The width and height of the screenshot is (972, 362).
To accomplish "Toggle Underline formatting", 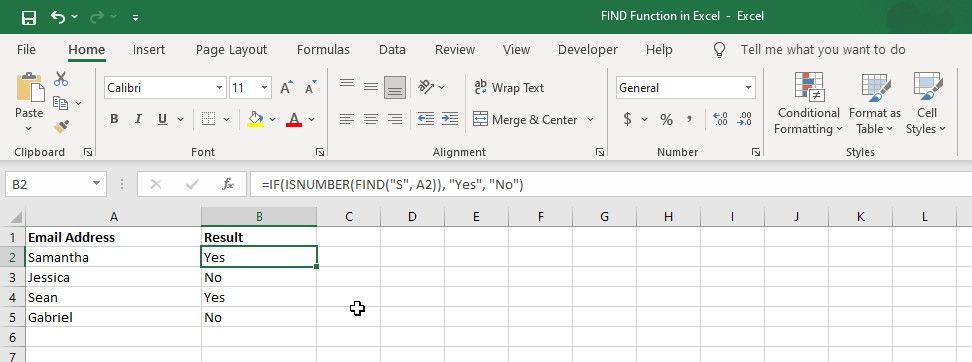I will (162, 119).
